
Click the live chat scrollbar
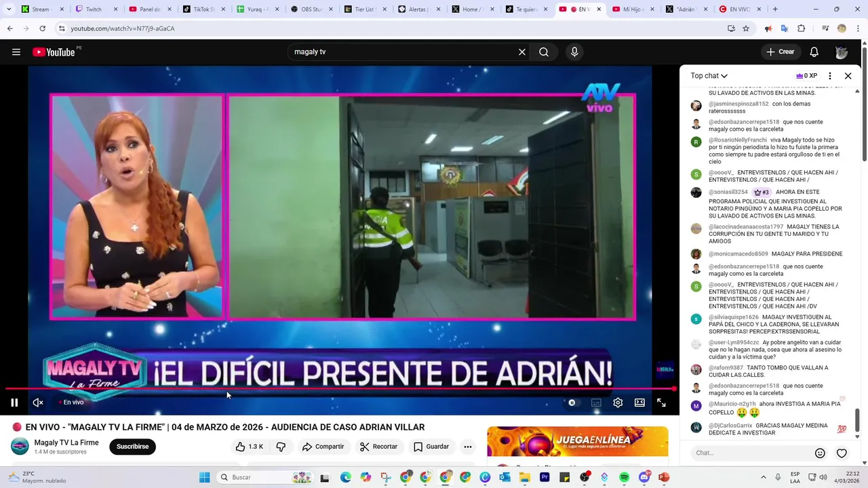(x=857, y=420)
